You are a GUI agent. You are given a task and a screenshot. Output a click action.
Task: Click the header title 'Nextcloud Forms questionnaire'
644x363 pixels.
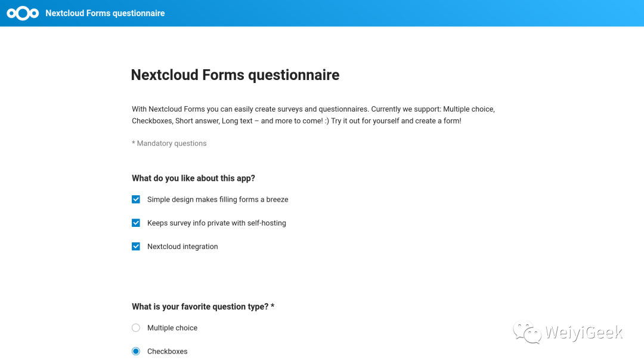105,13
